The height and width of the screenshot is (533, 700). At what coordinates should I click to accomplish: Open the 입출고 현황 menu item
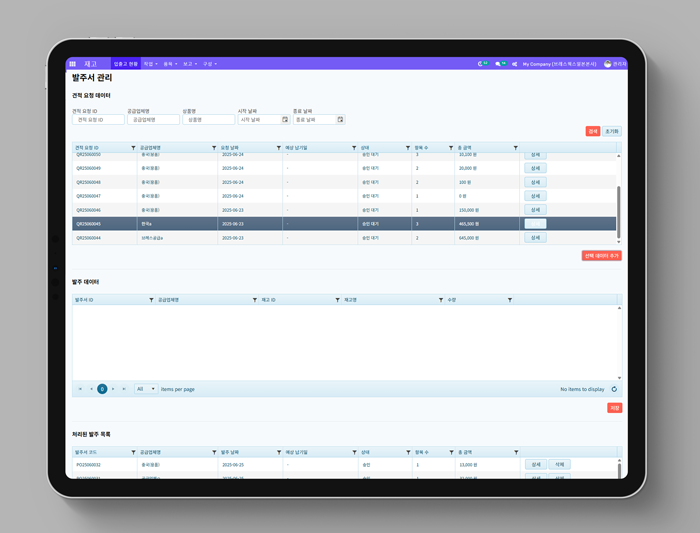[x=125, y=64]
